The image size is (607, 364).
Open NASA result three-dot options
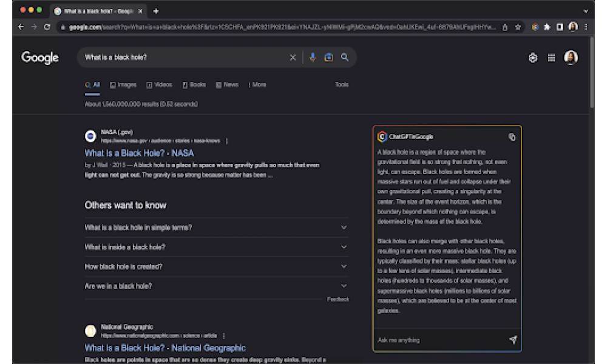tap(227, 141)
